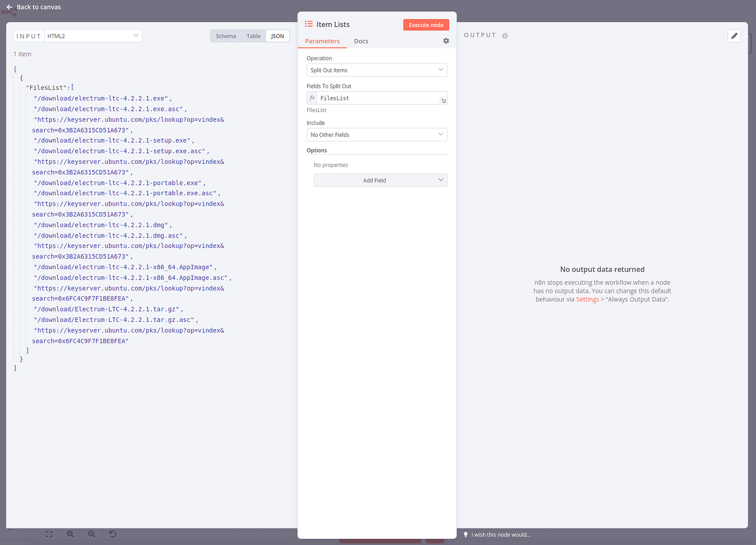
Task: Switch input view to Schema
Action: (x=226, y=36)
